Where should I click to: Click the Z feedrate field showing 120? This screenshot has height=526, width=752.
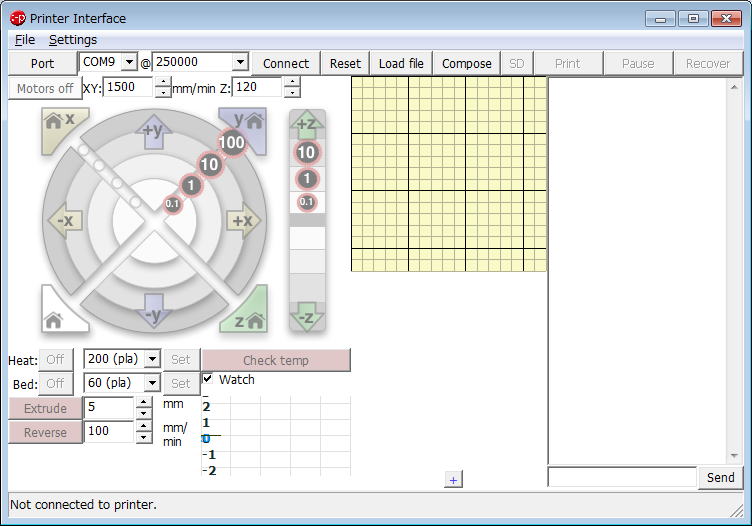pos(257,87)
